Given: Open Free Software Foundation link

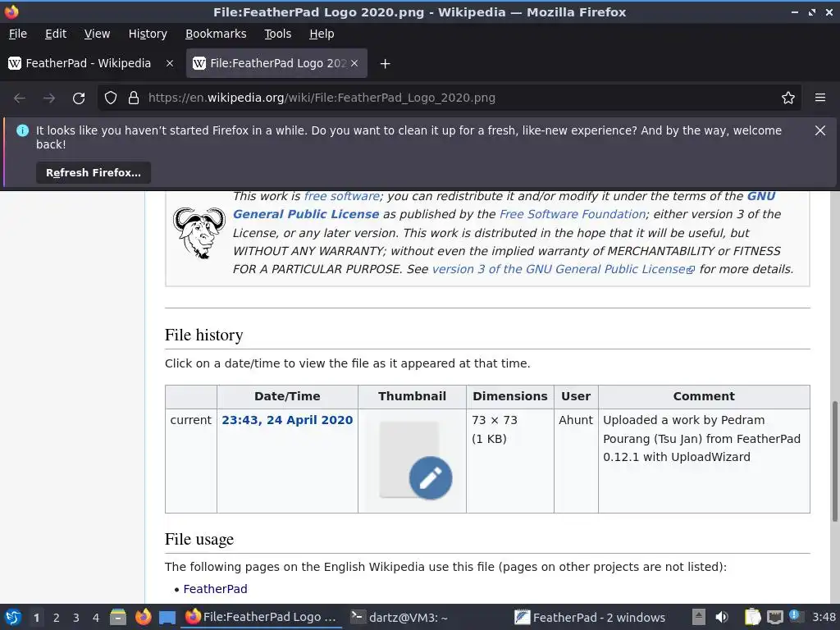Looking at the screenshot, I should [x=573, y=214].
